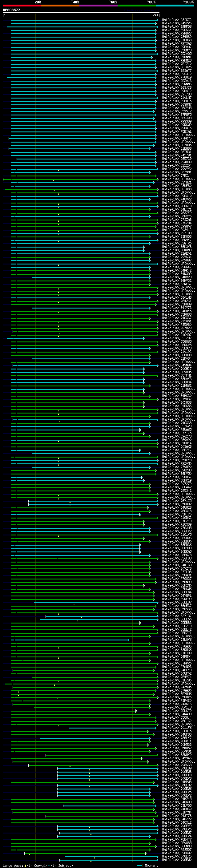The height and width of the screenshot is (868, 197).
Task: Click the BP093577 query name
Action: (11, 10)
